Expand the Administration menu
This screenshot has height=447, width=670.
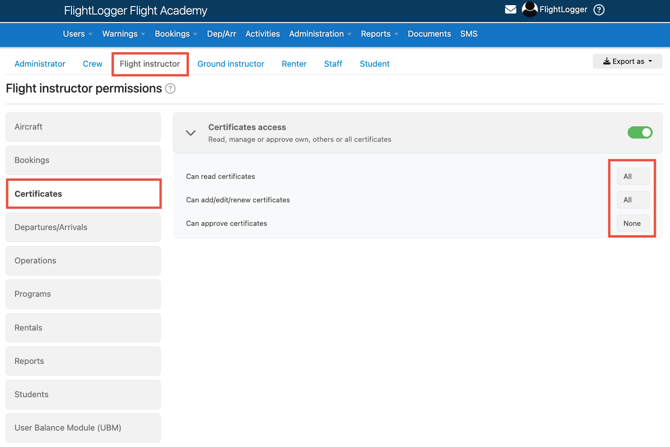click(320, 34)
